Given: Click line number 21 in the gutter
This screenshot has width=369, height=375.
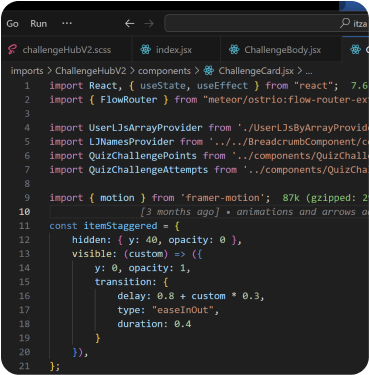Looking at the screenshot, I should tap(24, 366).
